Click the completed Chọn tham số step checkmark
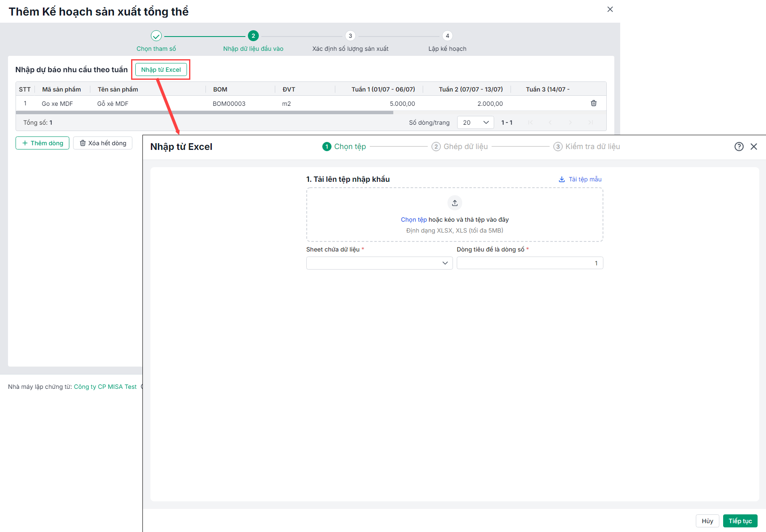Screen dimensions: 766x532 (156, 36)
